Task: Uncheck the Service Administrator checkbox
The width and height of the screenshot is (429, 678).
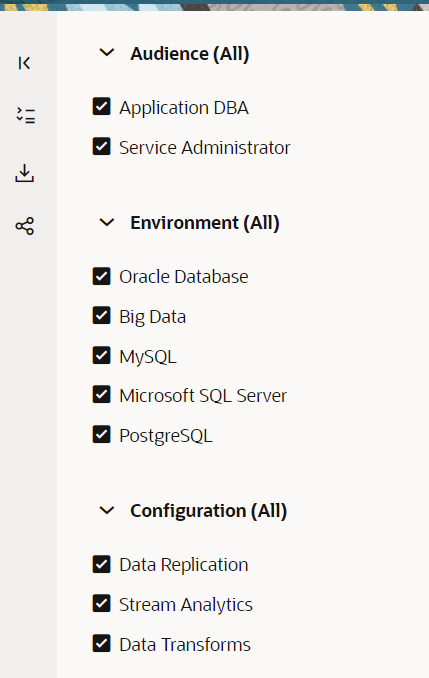Action: (x=102, y=146)
